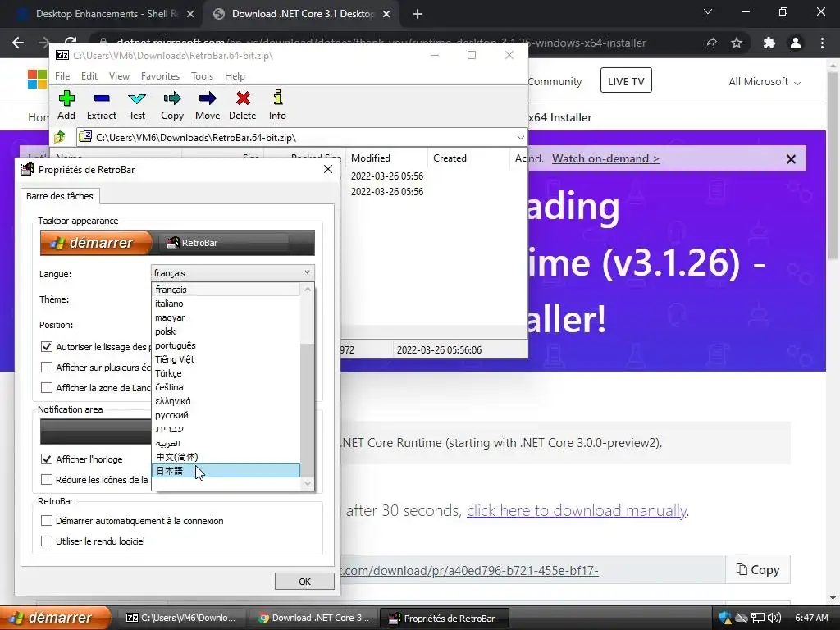The height and width of the screenshot is (630, 840).
Task: Open Chrome tab search chevron
Action: pyautogui.click(x=708, y=11)
